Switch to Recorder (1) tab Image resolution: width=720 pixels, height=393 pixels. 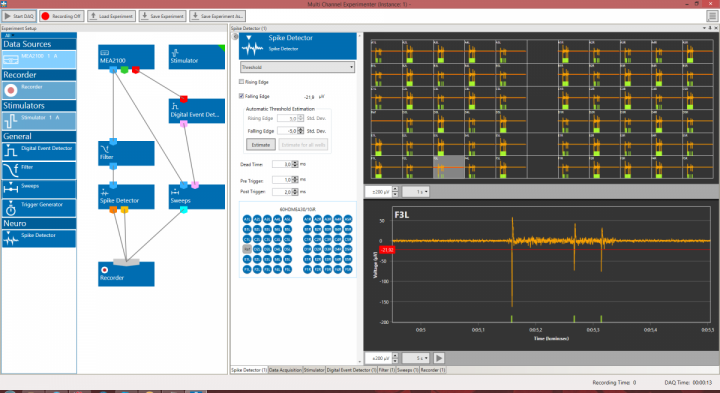point(433,370)
